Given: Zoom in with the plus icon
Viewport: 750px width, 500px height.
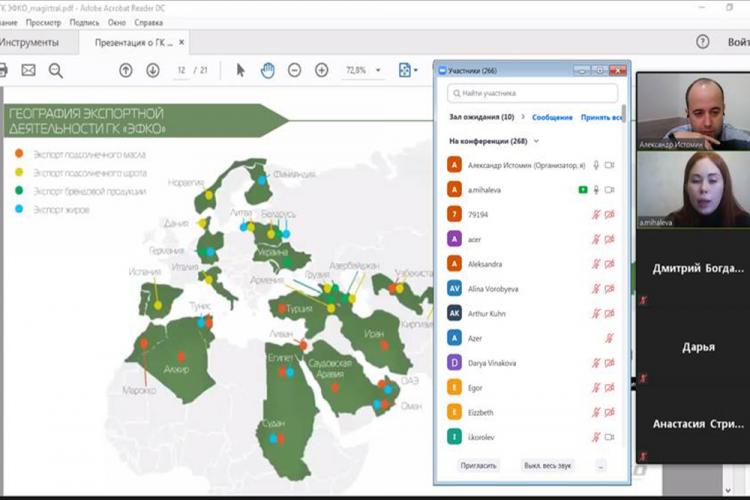Looking at the screenshot, I should [322, 70].
